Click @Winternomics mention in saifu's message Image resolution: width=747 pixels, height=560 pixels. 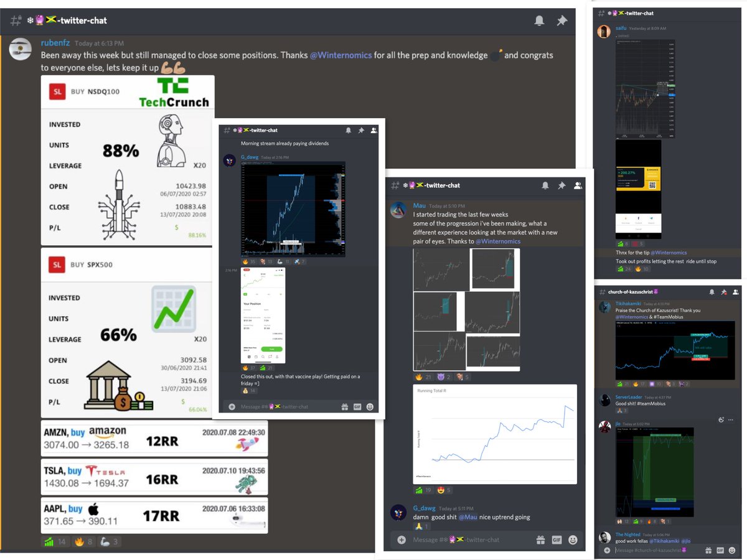click(670, 253)
